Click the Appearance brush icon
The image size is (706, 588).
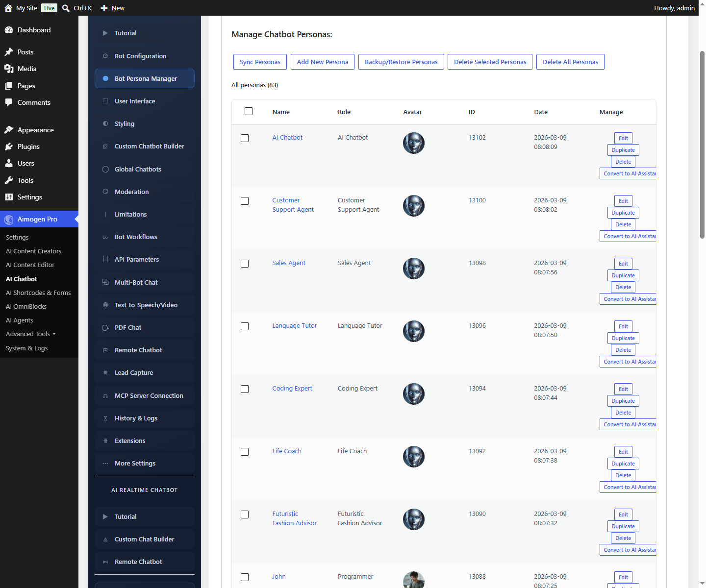(9, 130)
